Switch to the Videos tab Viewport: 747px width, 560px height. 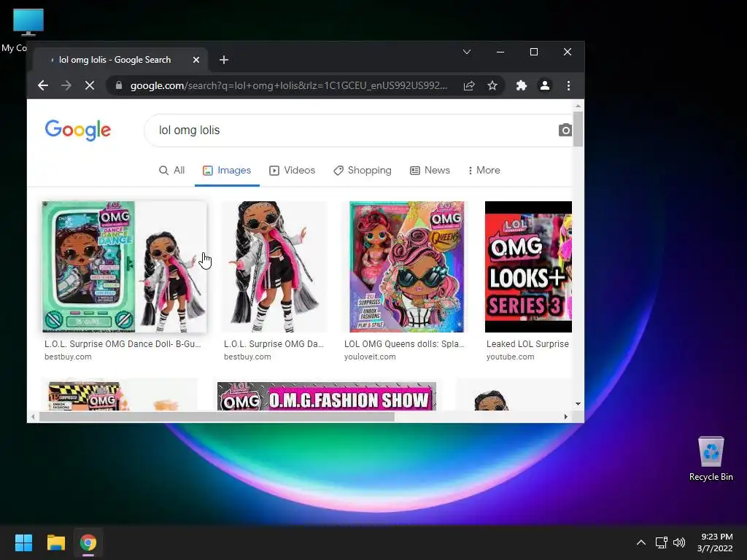[x=292, y=171]
